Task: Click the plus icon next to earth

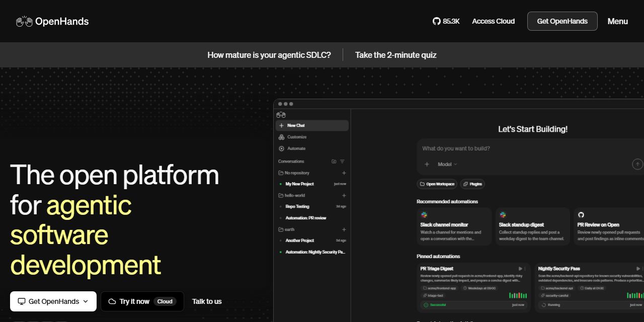Action: pos(344,229)
